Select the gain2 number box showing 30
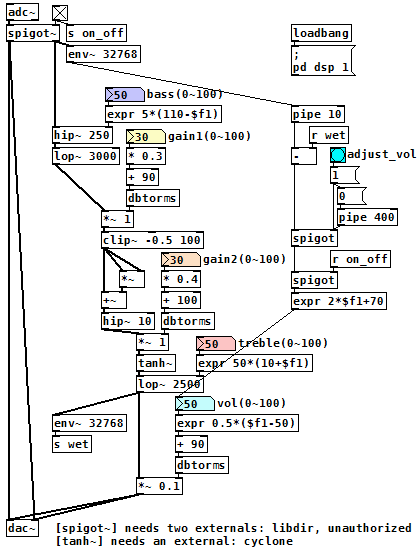Viewport: 420px width, 550px height. point(181,260)
